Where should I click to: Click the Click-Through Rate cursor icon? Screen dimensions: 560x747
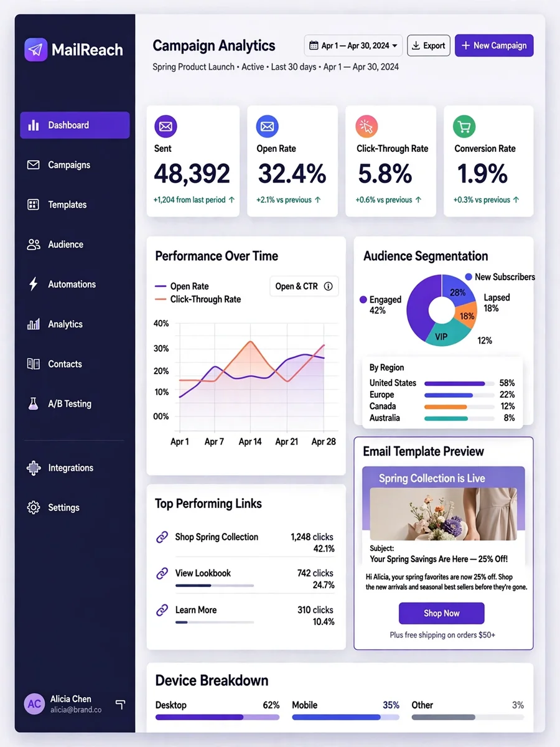click(366, 126)
